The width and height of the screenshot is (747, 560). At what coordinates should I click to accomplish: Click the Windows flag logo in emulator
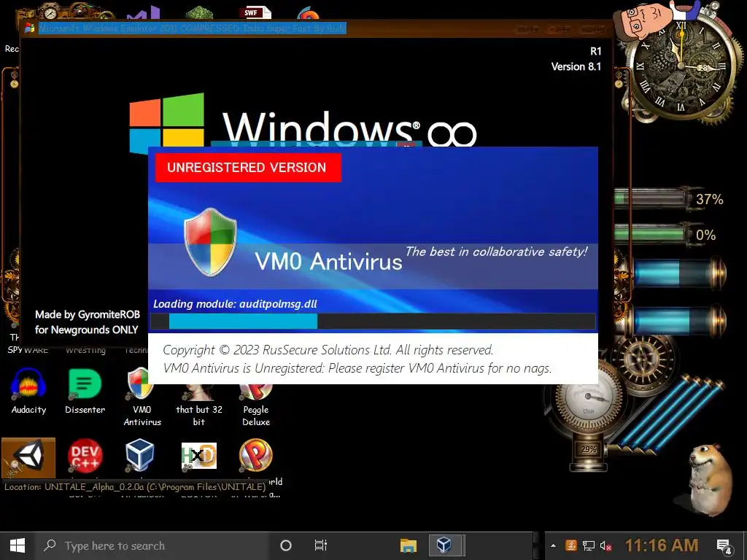167,122
